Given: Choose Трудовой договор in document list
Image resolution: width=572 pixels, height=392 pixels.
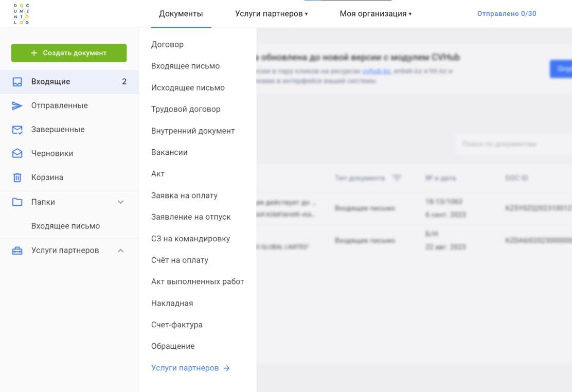Looking at the screenshot, I should coord(186,110).
